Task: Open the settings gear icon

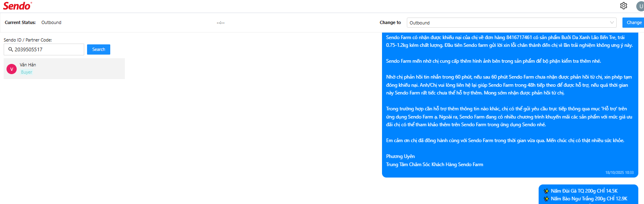Action: click(x=624, y=6)
